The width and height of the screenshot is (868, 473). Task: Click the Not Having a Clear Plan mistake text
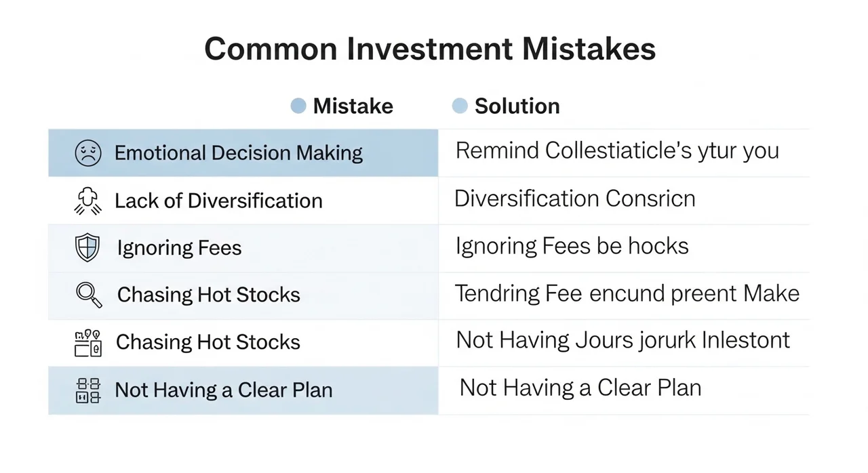[x=224, y=390]
